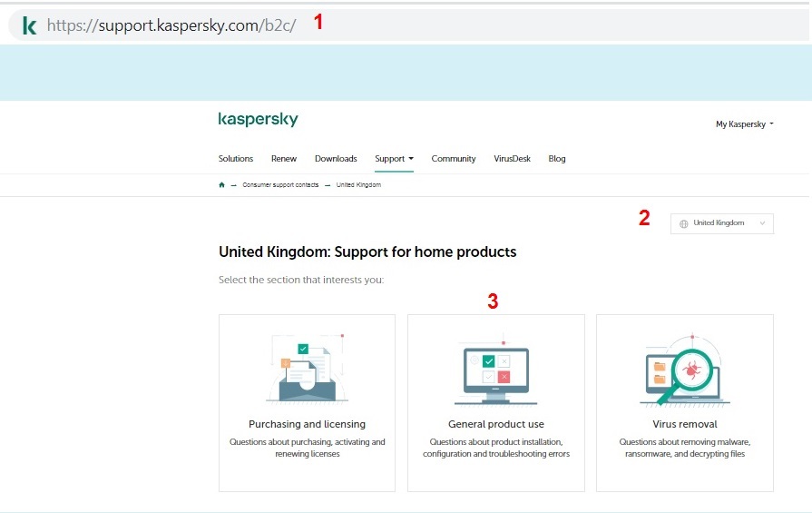Click text about purchasing, activating and renewing licenses
The width and height of the screenshot is (812, 513).
click(x=307, y=448)
